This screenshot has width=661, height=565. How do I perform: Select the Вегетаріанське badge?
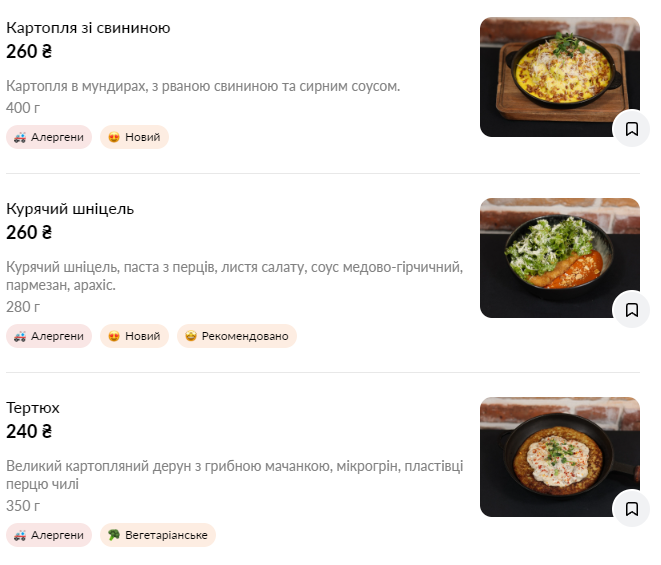point(158,535)
